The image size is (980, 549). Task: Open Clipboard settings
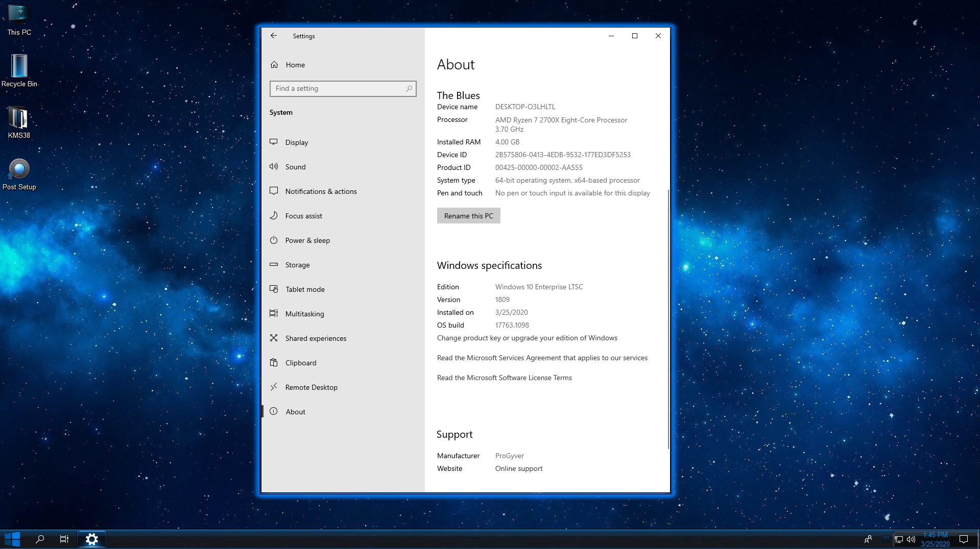[x=343, y=363]
